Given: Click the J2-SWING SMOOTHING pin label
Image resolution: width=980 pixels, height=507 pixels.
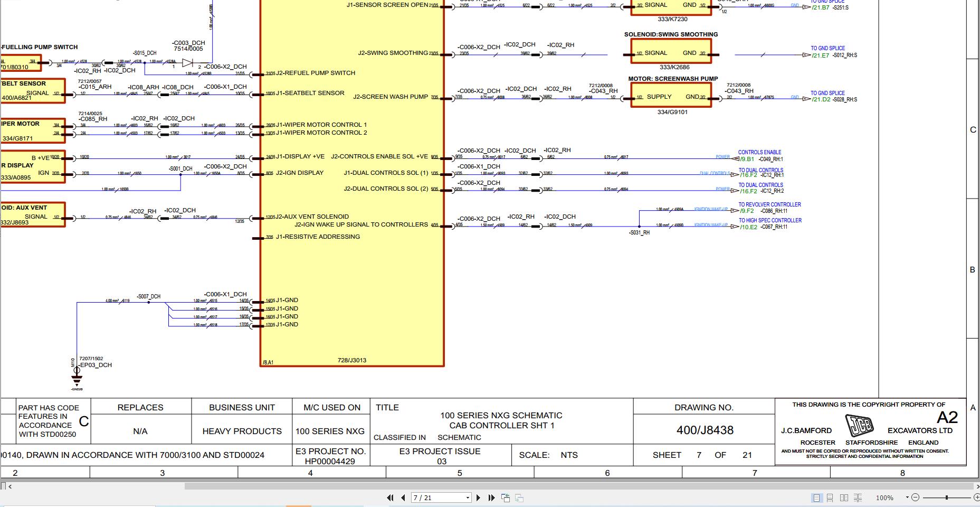Looking at the screenshot, I should click(393, 53).
